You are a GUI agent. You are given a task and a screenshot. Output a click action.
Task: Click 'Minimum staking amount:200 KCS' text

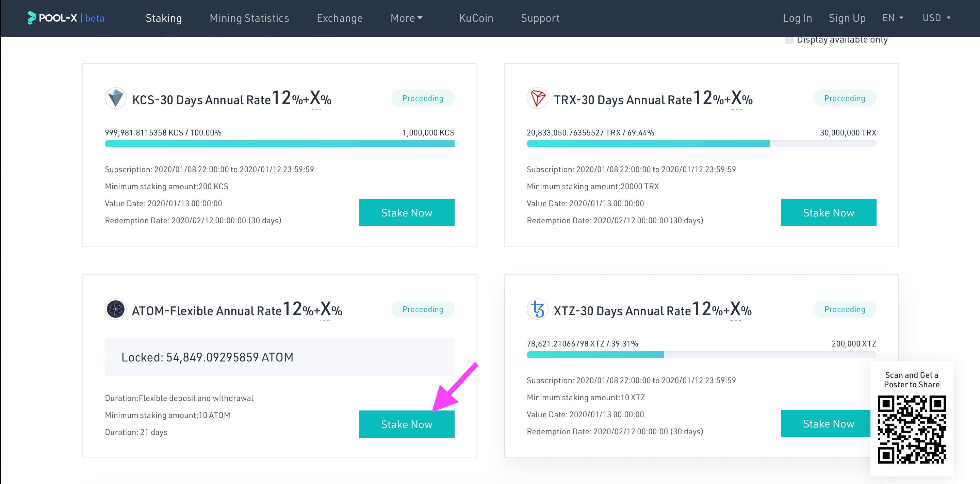tap(167, 187)
